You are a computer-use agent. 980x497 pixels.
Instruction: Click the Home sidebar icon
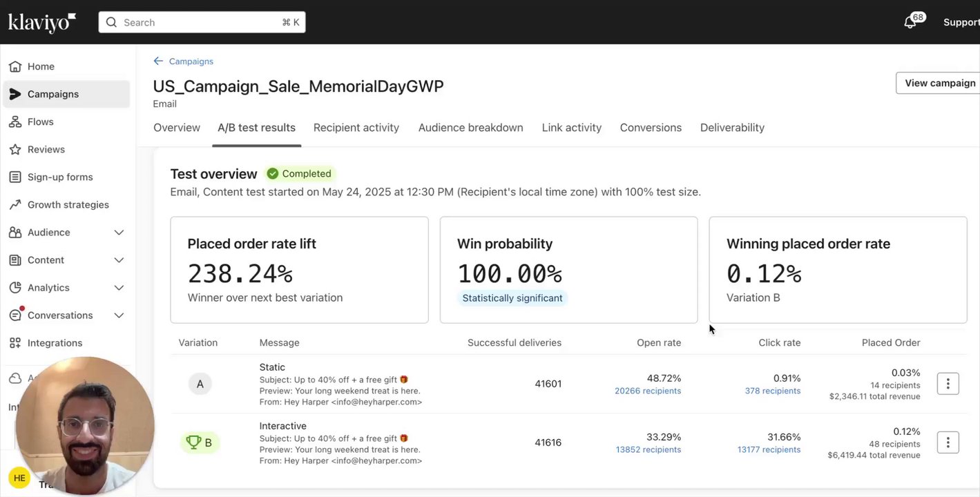(x=15, y=67)
